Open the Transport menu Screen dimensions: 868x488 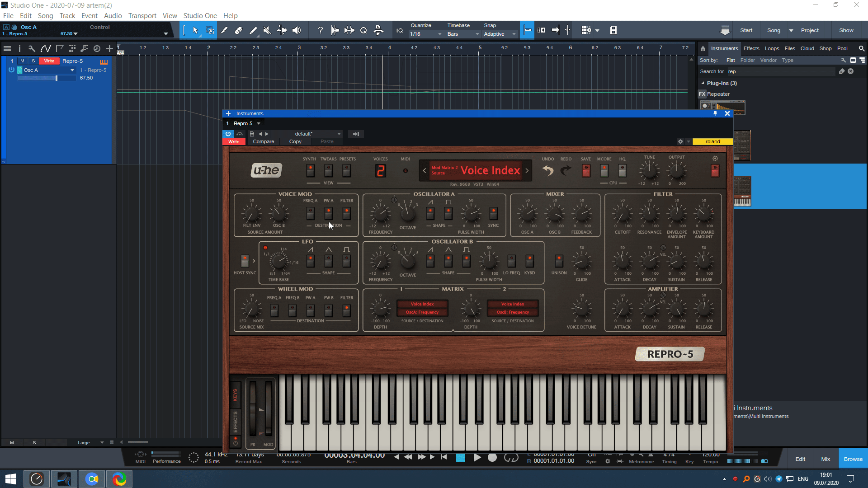(x=142, y=16)
